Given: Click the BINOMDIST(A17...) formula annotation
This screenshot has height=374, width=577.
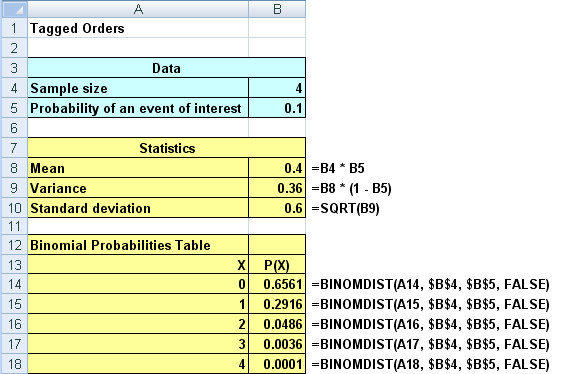Looking at the screenshot, I should click(431, 344).
